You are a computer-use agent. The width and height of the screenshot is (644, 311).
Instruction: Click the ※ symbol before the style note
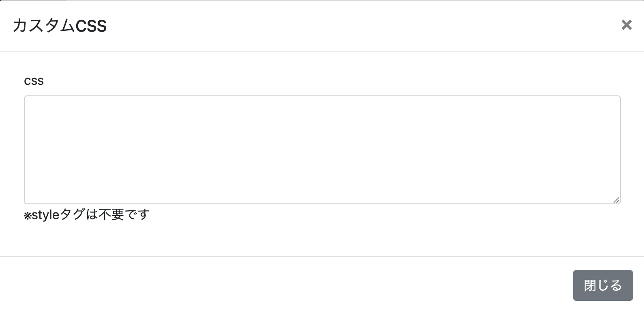[x=28, y=215]
